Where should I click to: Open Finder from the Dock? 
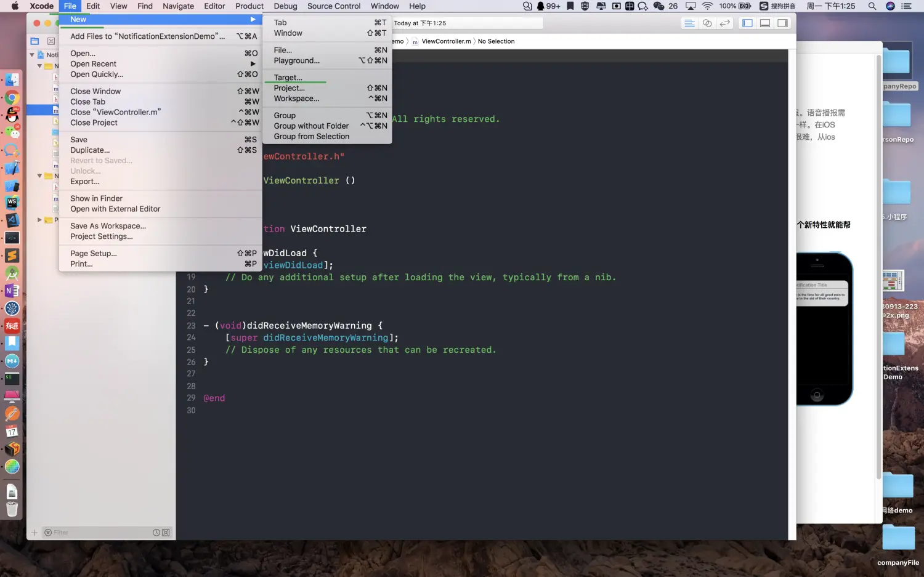tap(12, 80)
